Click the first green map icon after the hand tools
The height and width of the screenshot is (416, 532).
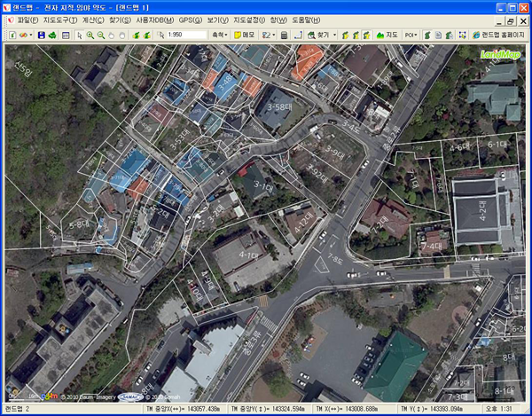tap(136, 35)
